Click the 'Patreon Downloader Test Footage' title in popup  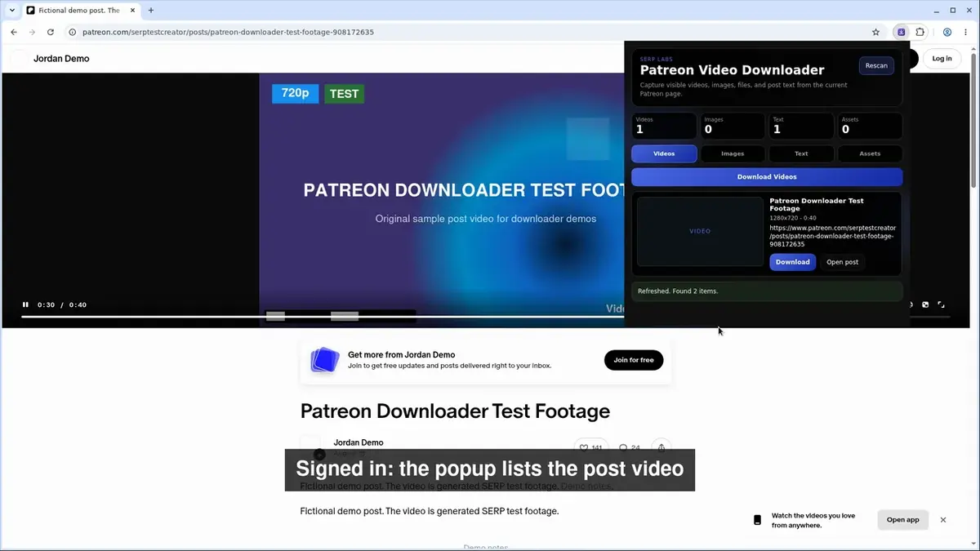(x=817, y=204)
